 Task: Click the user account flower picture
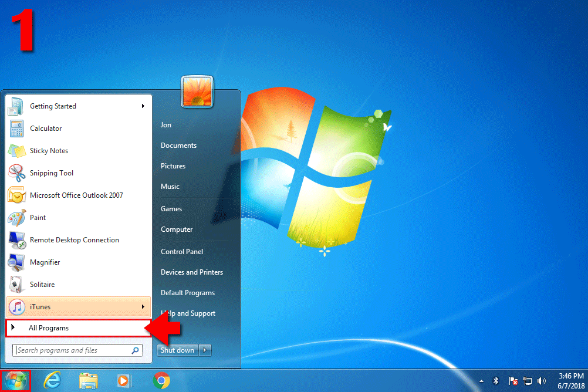(x=197, y=92)
